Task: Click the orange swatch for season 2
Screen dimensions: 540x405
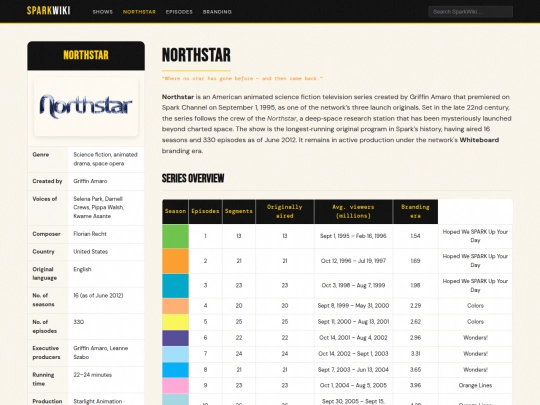Action: (x=175, y=261)
